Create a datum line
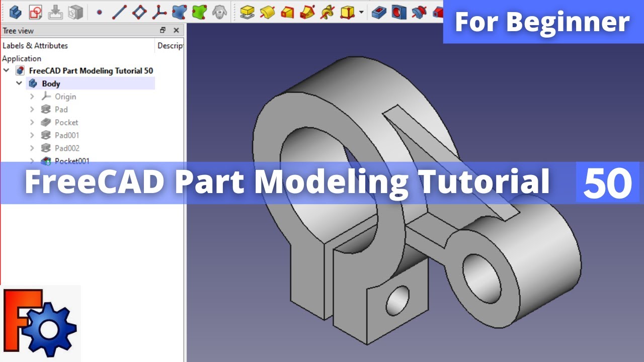The width and height of the screenshot is (644, 362). click(x=119, y=12)
